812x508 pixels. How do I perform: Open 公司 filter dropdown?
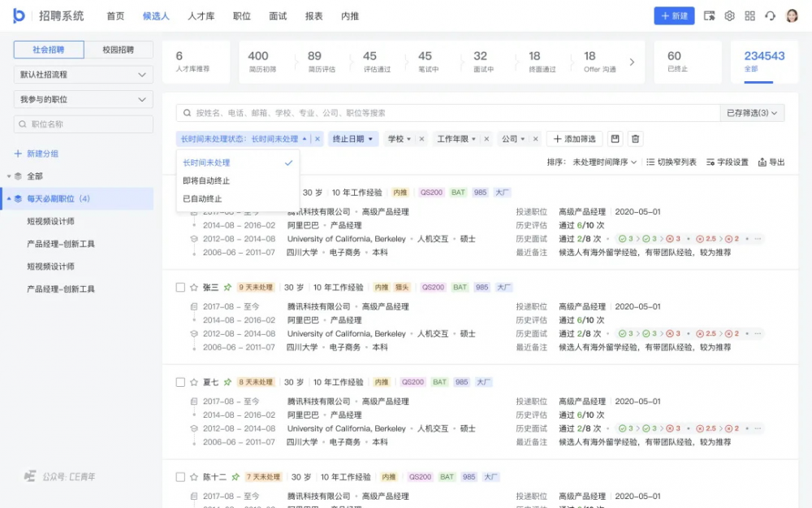[x=513, y=139]
